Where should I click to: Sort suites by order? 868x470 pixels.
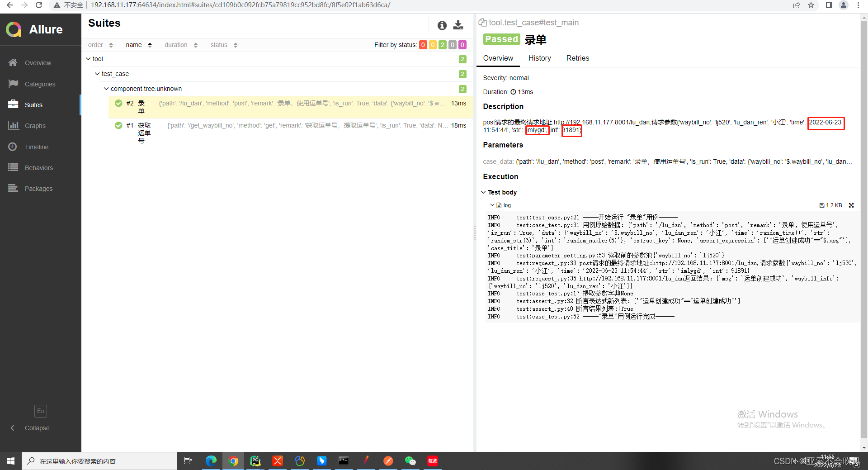(100, 45)
